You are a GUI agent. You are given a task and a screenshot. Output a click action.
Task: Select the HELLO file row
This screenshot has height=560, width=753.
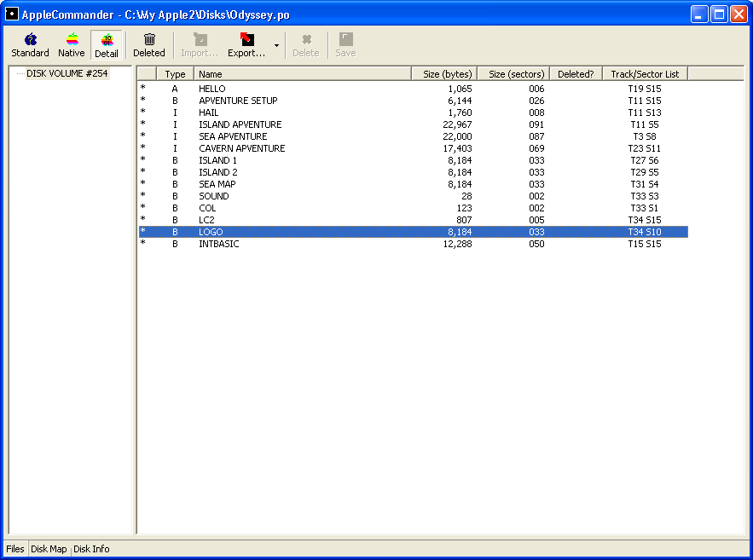coord(212,89)
